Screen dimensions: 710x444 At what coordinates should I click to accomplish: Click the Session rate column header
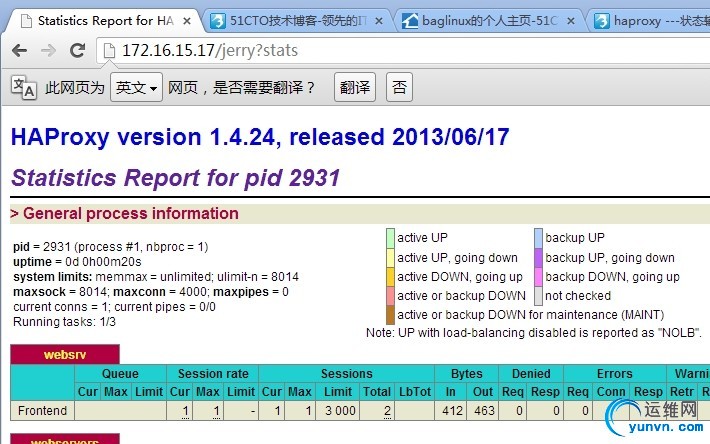[x=213, y=373]
